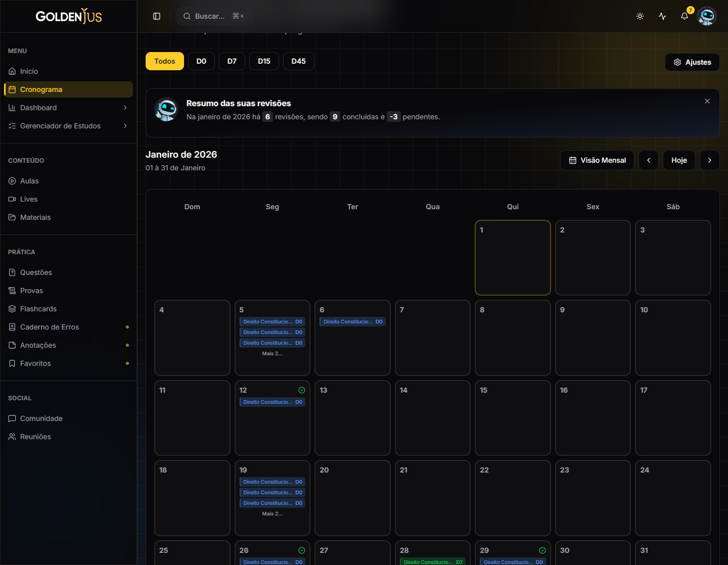Click the Materiais folder icon
The image size is (728, 565).
(12, 217)
